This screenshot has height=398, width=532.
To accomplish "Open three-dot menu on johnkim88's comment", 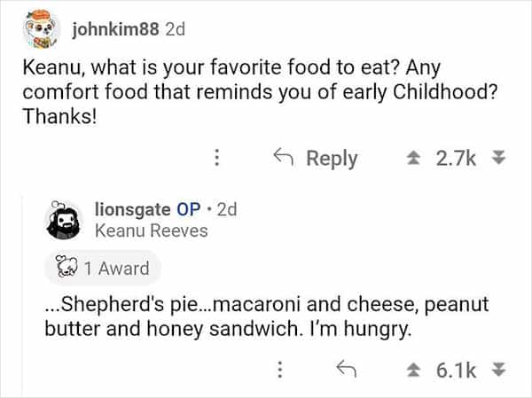I will point(215,158).
